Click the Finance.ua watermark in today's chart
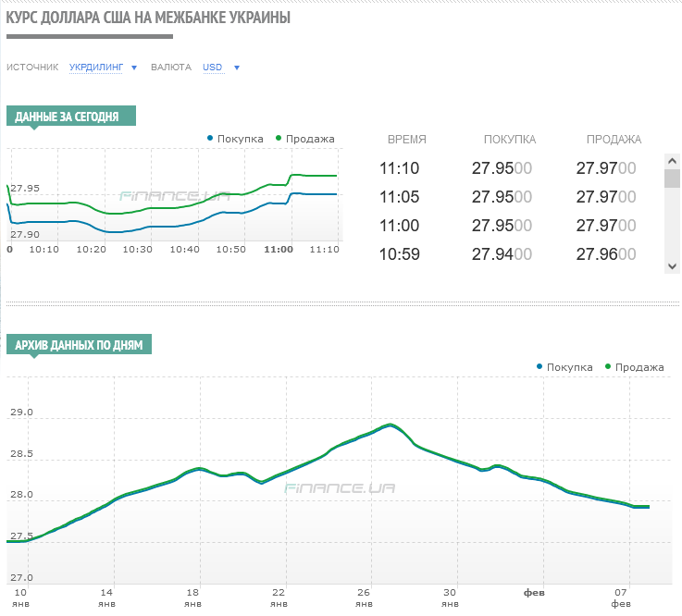 coord(174,196)
